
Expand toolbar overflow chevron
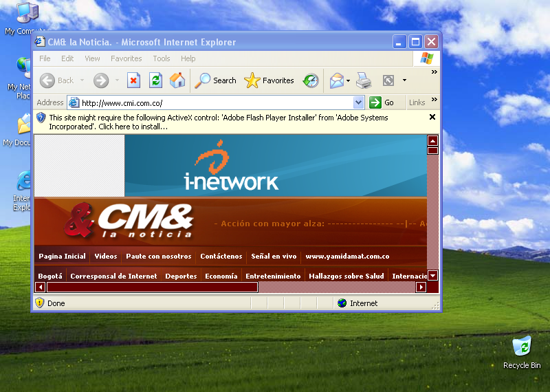click(x=434, y=72)
